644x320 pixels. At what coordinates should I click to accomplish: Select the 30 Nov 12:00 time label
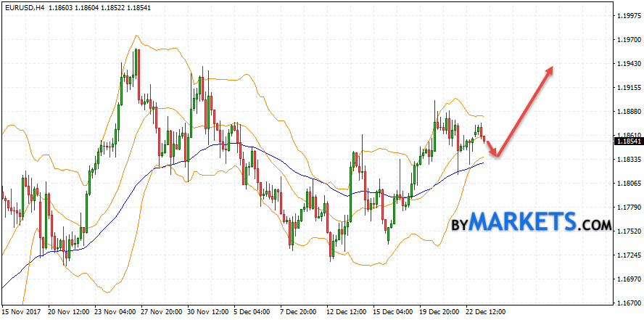point(207,312)
